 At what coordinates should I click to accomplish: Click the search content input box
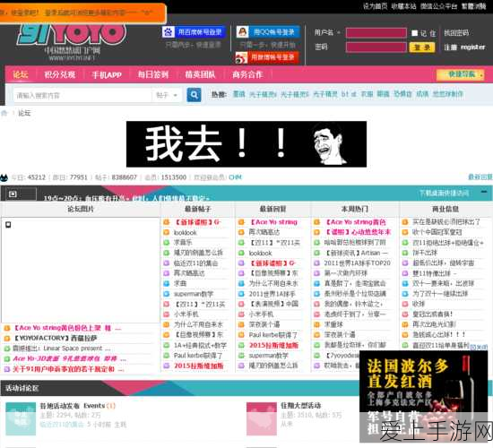[x=82, y=95]
